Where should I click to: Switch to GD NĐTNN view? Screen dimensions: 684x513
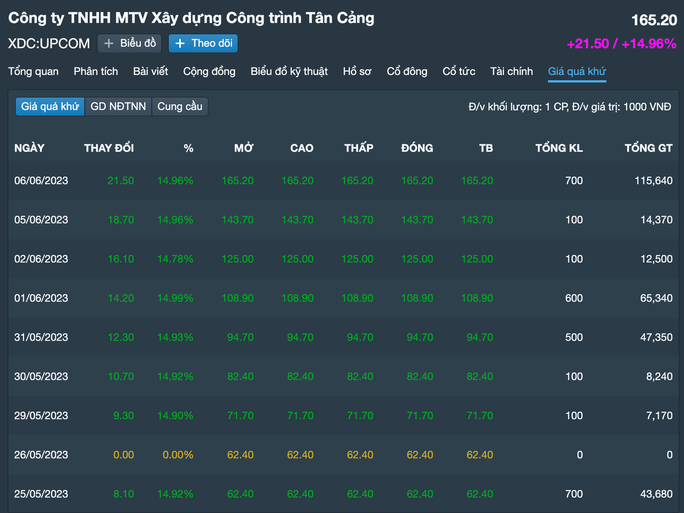coord(118,106)
